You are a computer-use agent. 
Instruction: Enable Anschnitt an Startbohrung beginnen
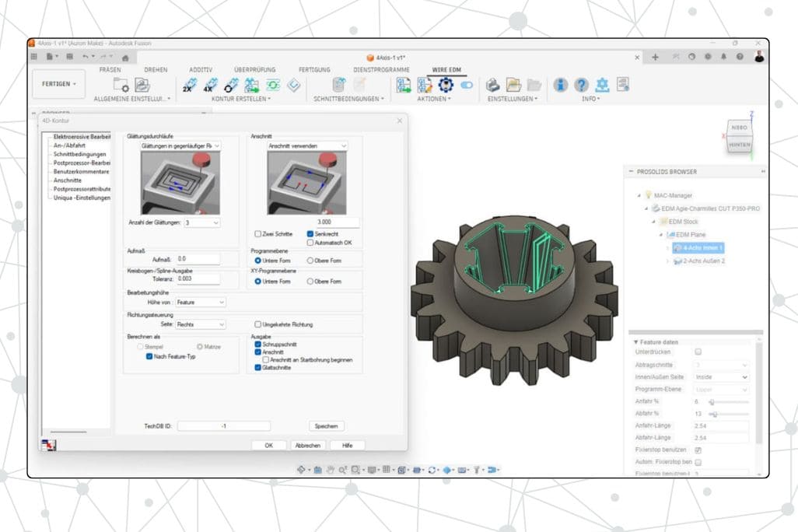pos(266,360)
